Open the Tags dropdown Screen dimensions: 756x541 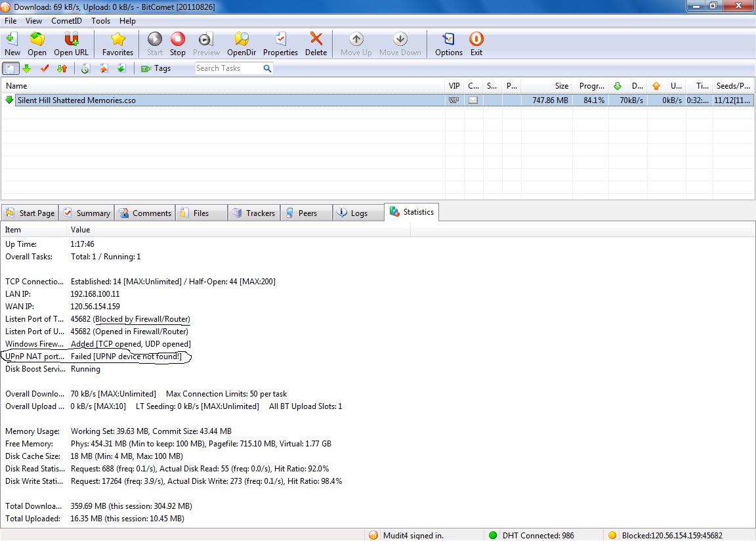156,68
